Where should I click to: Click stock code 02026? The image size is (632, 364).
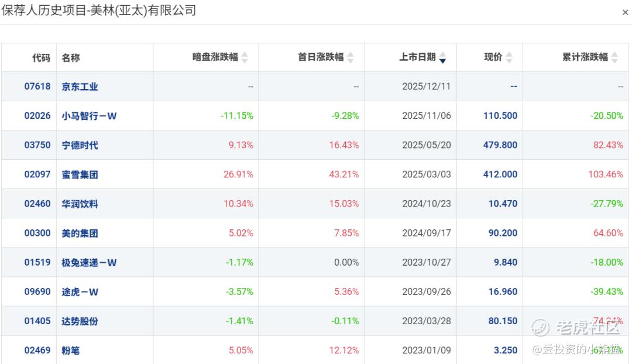(37, 116)
